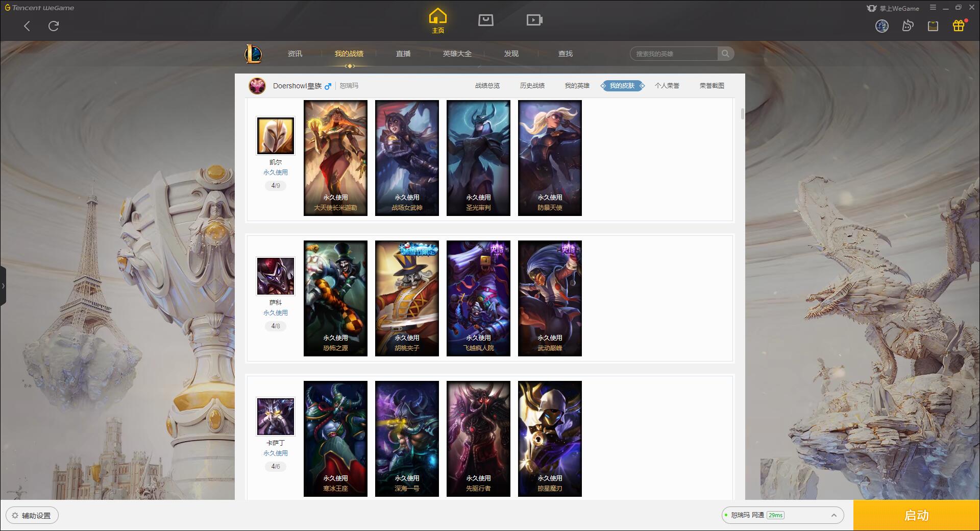
Task: Open the 寒冰王座 skin card
Action: (335, 439)
